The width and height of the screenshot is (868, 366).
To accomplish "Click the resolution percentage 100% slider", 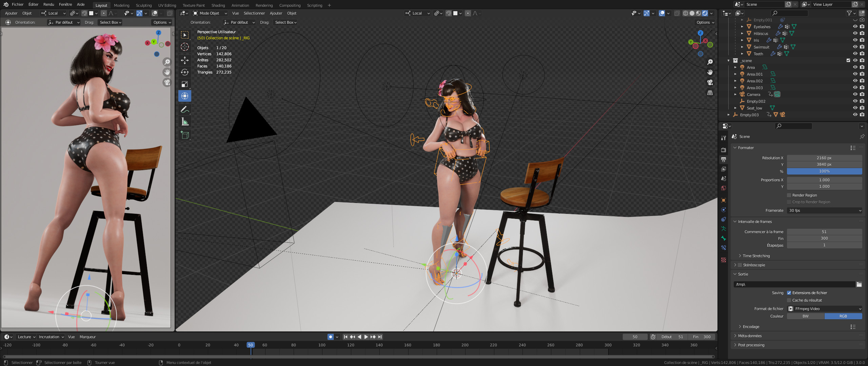I will [824, 171].
